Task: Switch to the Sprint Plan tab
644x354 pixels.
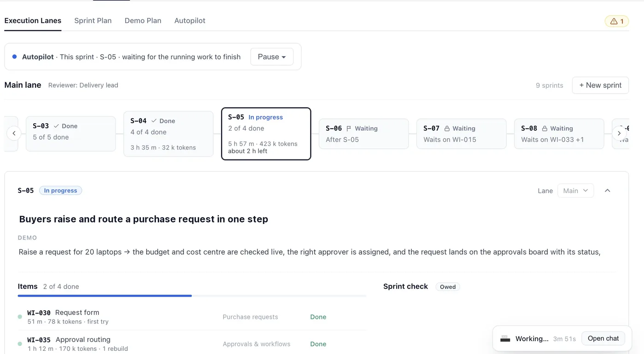Action: pos(93,21)
